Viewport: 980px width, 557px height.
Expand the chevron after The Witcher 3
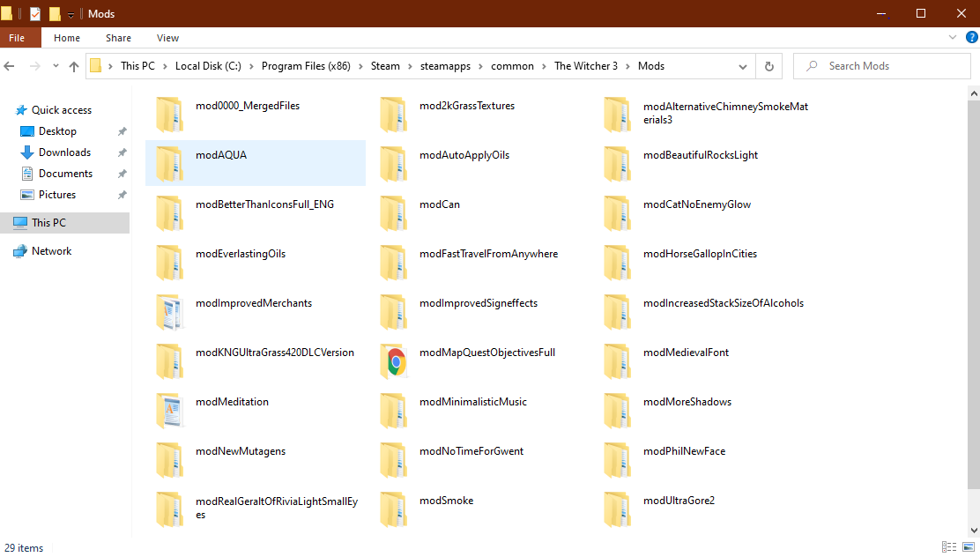pyautogui.click(x=628, y=66)
